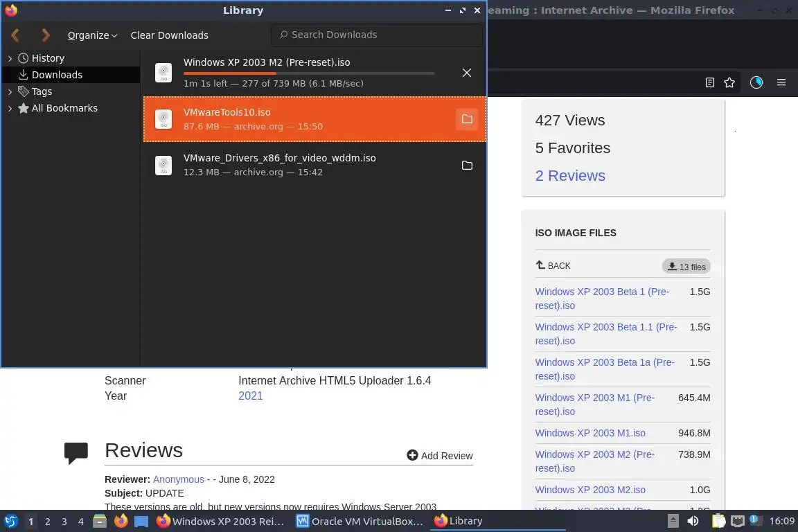Open the network connection tray icon

[738, 521]
